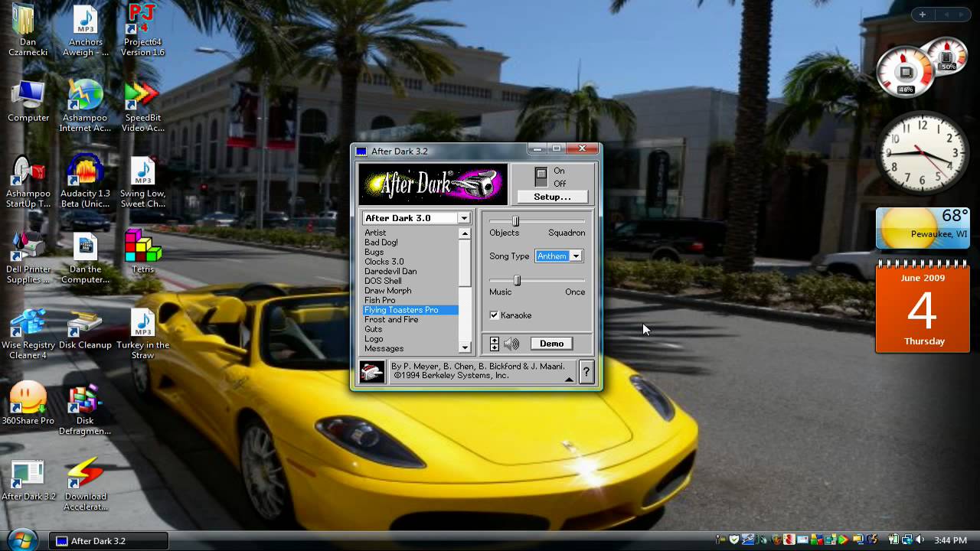Select 360Share Pro desktop icon
Screen dimensions: 980x551
click(x=28, y=403)
